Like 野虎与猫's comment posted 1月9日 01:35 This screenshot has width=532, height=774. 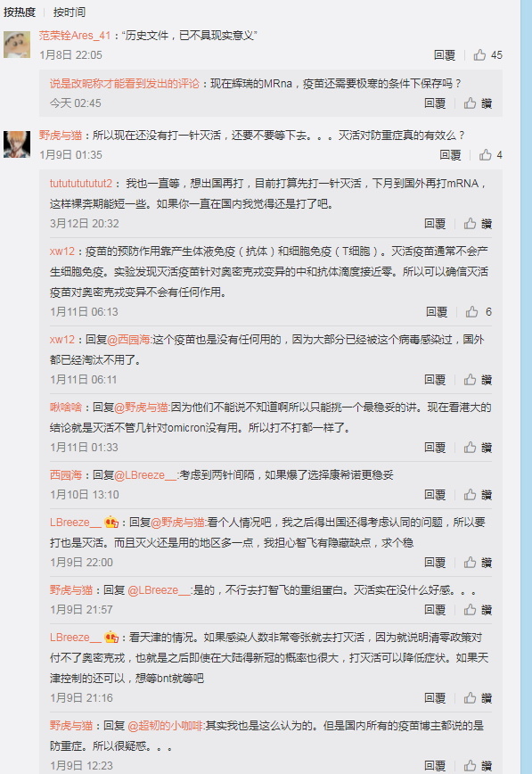tap(490, 155)
